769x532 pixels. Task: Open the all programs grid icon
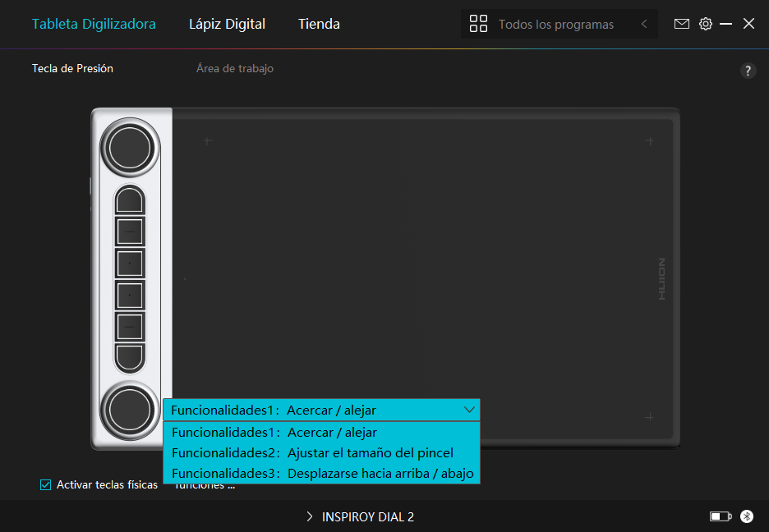[478, 24]
